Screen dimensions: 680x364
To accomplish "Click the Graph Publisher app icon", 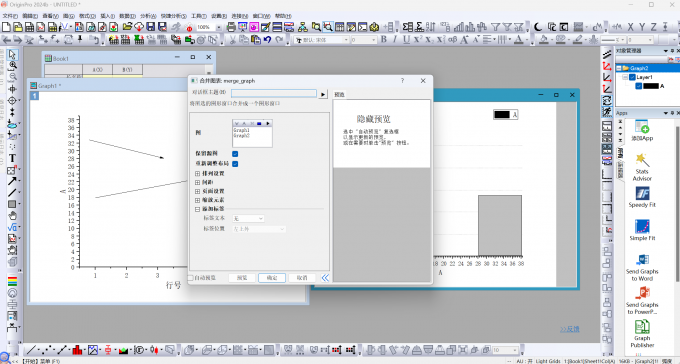I will (x=642, y=326).
